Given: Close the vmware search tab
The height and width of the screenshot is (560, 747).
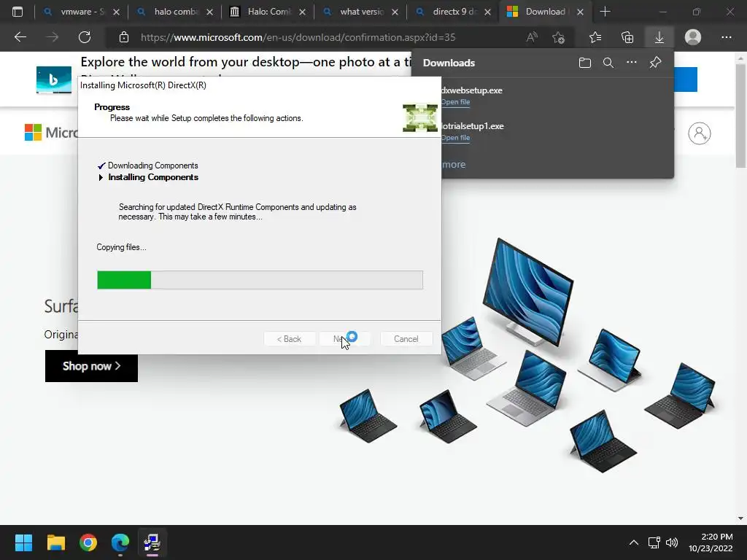Looking at the screenshot, I should (116, 12).
